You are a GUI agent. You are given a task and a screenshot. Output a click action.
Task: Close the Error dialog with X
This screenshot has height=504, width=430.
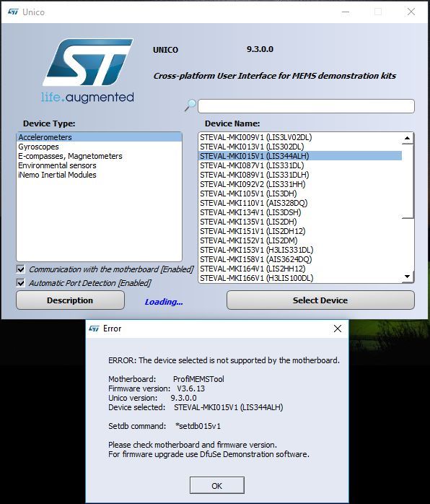(338, 329)
